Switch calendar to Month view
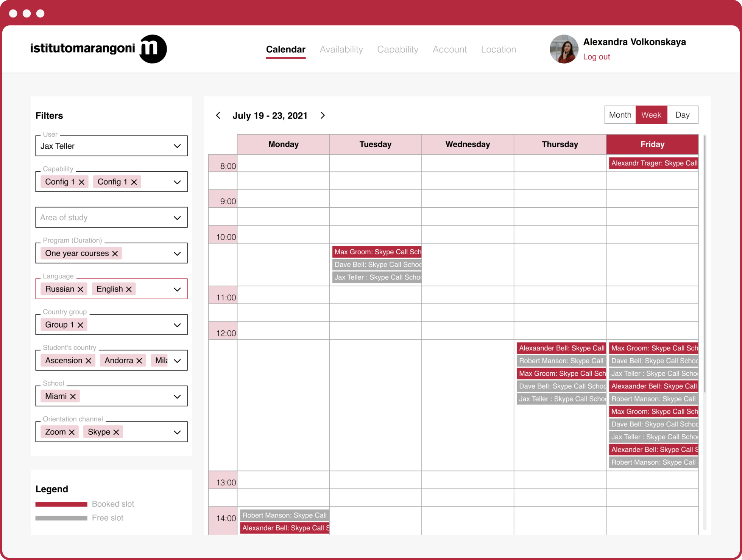The image size is (742, 560). click(x=620, y=115)
